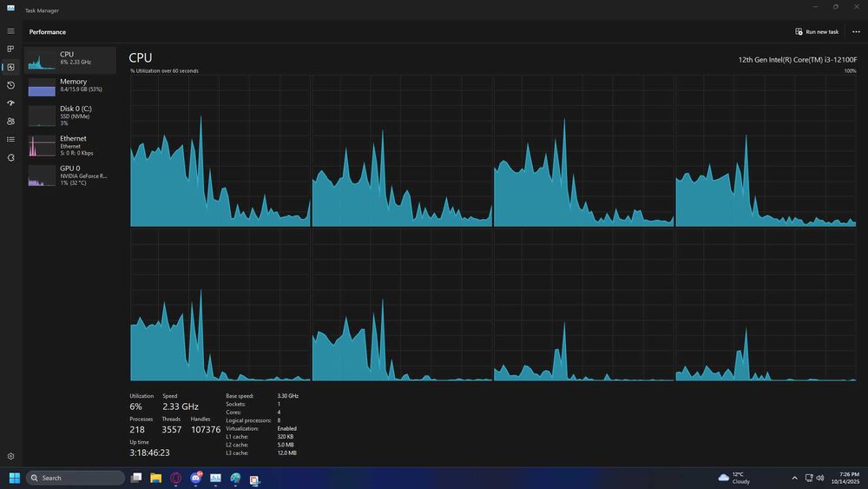Image resolution: width=868 pixels, height=489 pixels.
Task: Select the Performance page sidebar icon
Action: [x=10, y=67]
